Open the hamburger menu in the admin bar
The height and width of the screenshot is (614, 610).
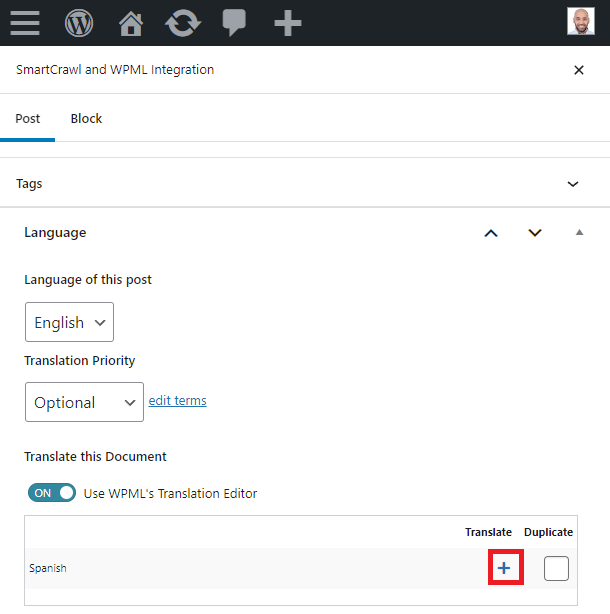coord(25,23)
